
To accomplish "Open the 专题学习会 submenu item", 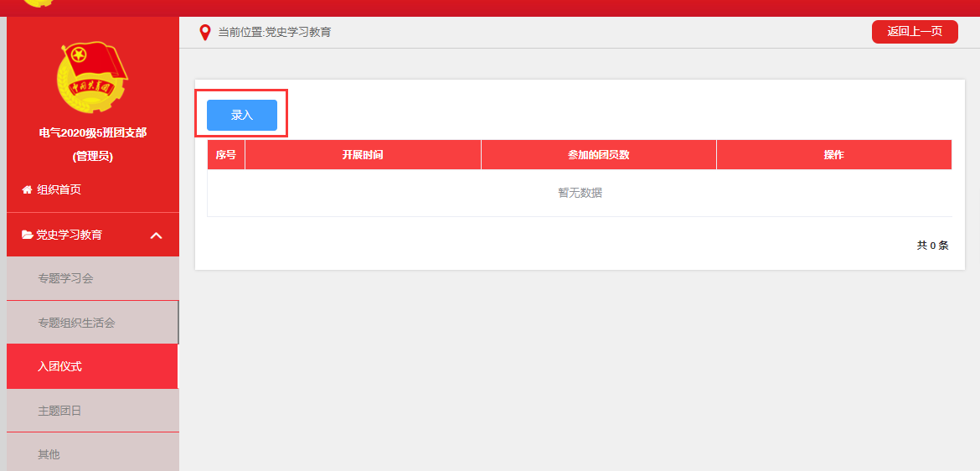I will (x=65, y=278).
